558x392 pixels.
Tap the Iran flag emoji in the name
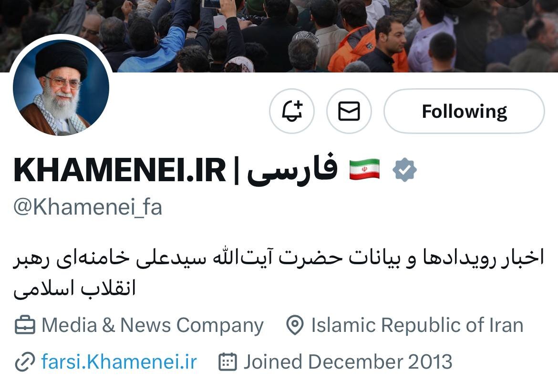(364, 170)
